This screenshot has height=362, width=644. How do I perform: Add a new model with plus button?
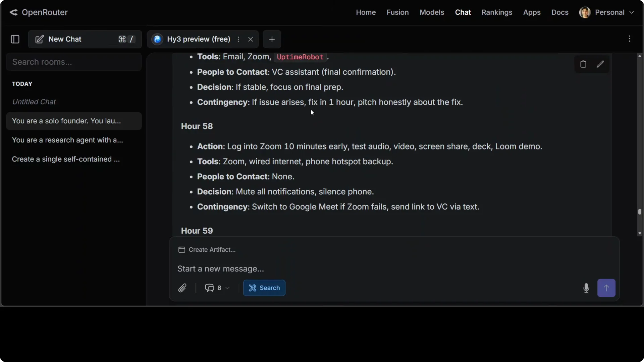click(x=272, y=39)
